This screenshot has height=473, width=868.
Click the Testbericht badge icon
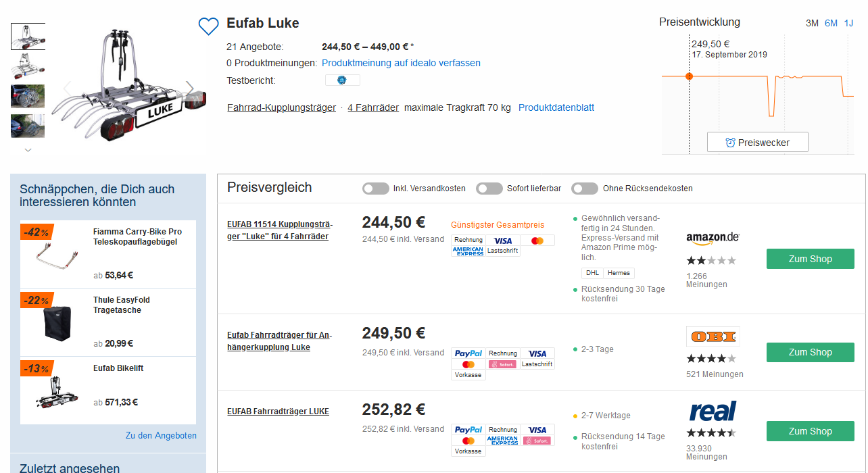(x=342, y=80)
